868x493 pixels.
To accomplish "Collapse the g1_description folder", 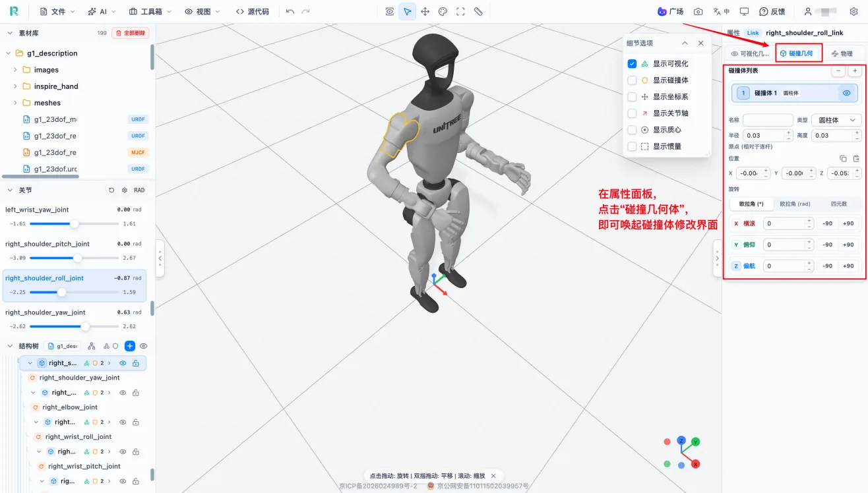I will coord(9,53).
